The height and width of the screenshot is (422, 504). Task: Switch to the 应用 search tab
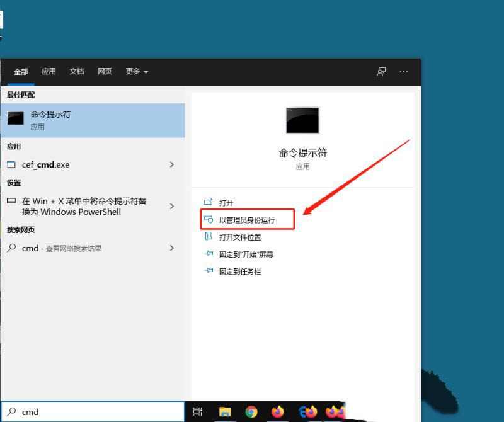pos(49,71)
